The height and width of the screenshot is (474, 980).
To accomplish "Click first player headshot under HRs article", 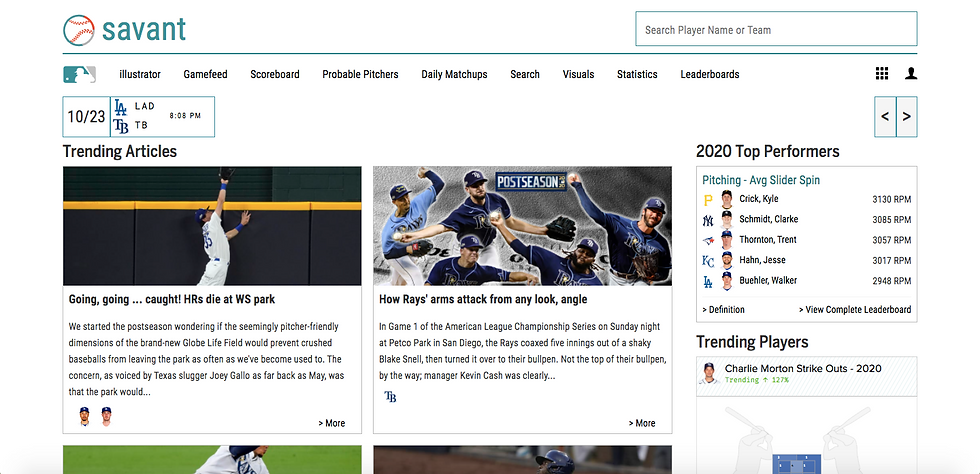I will (84, 416).
